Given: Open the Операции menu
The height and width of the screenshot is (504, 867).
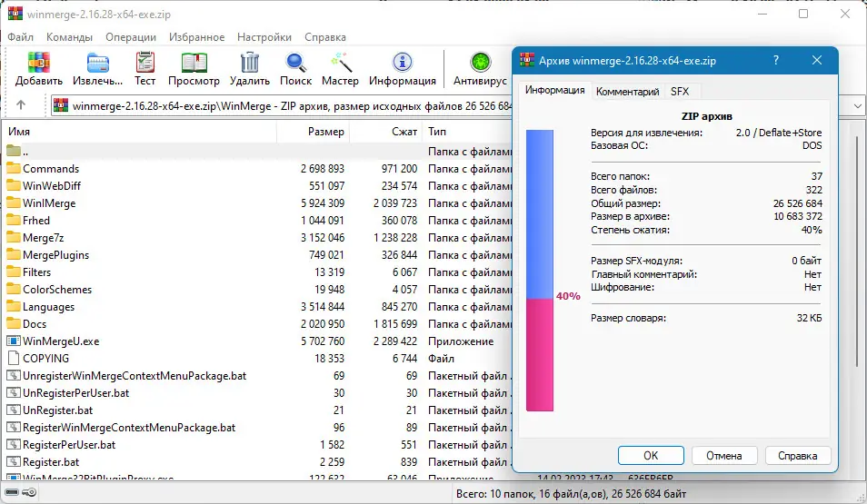Looking at the screenshot, I should 131,37.
